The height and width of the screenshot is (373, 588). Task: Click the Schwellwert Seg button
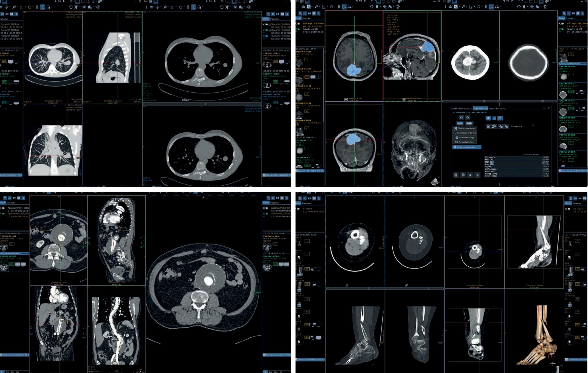click(x=465, y=142)
